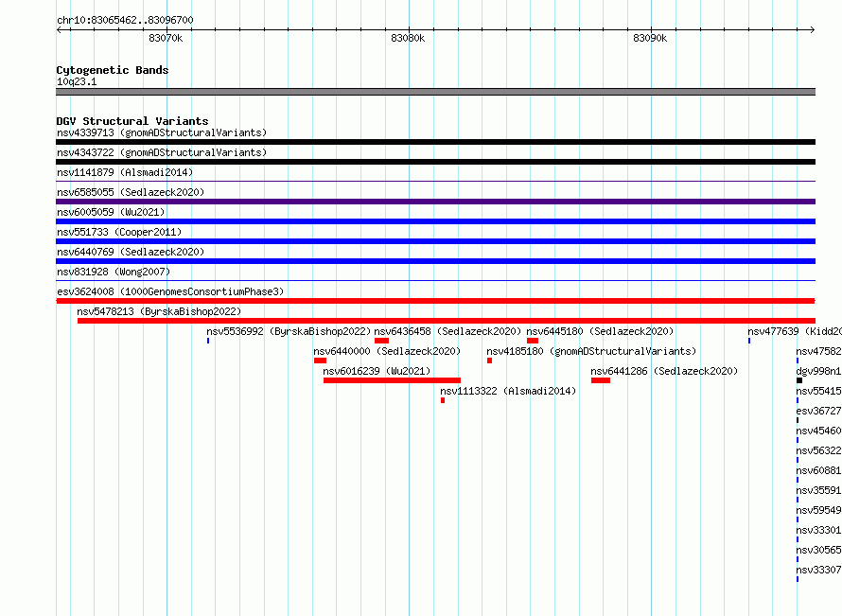
Task: Click the truncated nsv35591 variant label
Action: [x=818, y=490]
